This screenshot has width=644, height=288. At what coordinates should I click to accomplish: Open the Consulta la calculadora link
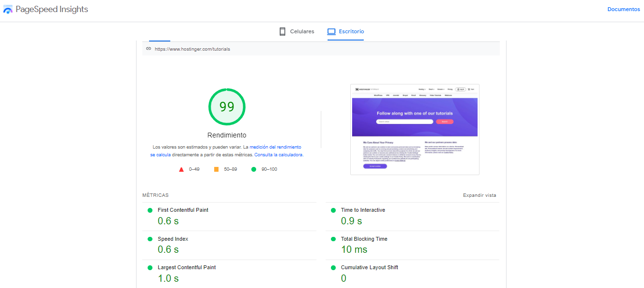[x=280, y=154]
